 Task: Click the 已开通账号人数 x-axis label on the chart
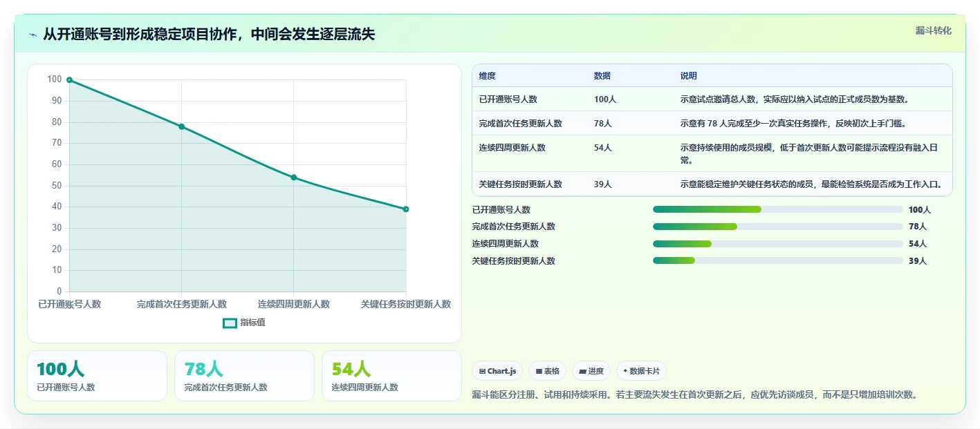69,304
